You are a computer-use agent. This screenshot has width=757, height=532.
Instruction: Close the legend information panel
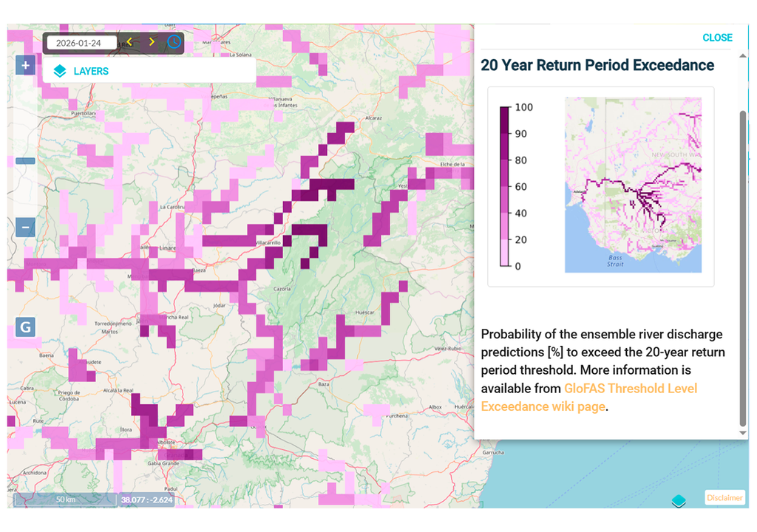[x=717, y=38]
